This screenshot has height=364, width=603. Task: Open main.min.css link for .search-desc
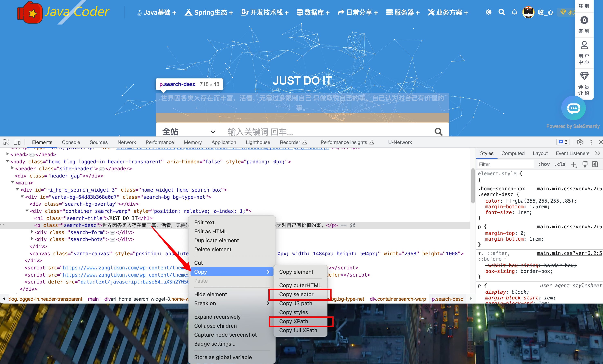pos(569,189)
